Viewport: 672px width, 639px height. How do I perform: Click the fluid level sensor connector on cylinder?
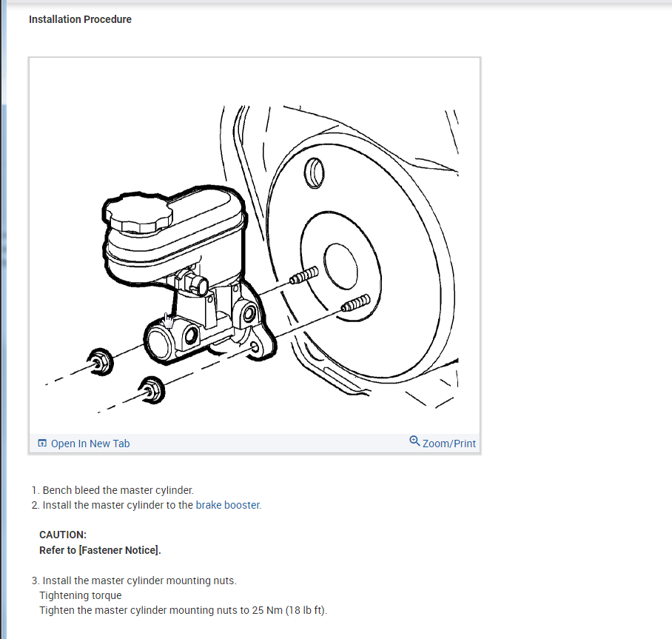(195, 282)
